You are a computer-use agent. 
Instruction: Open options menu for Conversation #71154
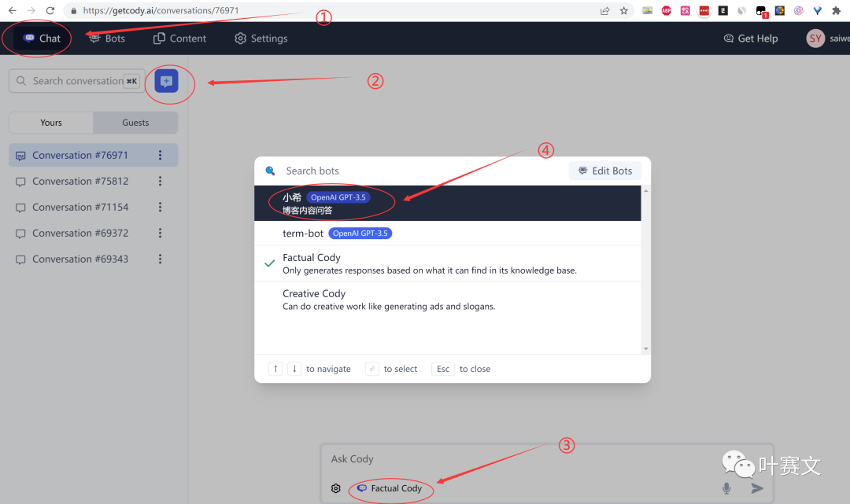[x=161, y=208]
